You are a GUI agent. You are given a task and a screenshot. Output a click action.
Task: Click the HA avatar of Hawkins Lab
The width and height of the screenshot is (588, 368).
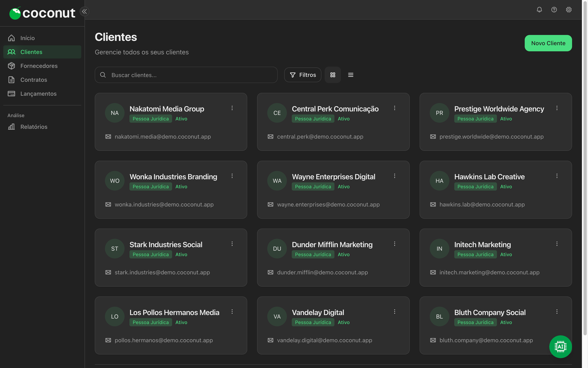click(x=440, y=181)
